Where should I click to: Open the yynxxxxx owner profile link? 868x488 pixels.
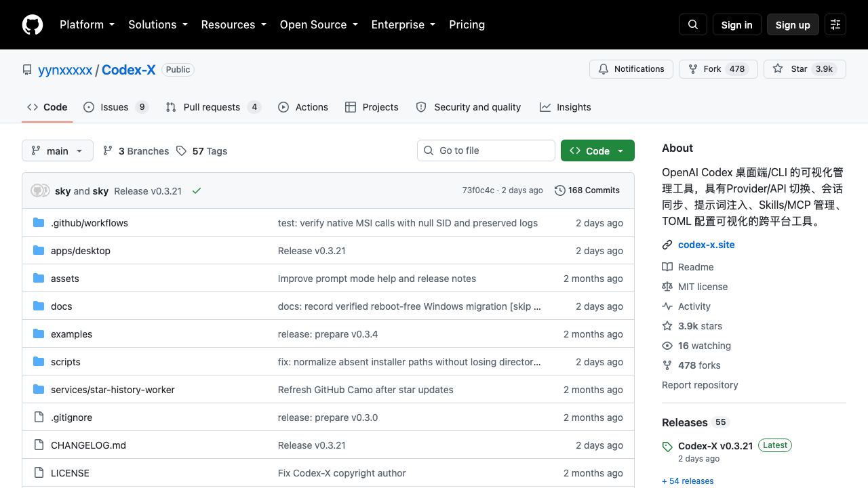coord(65,70)
